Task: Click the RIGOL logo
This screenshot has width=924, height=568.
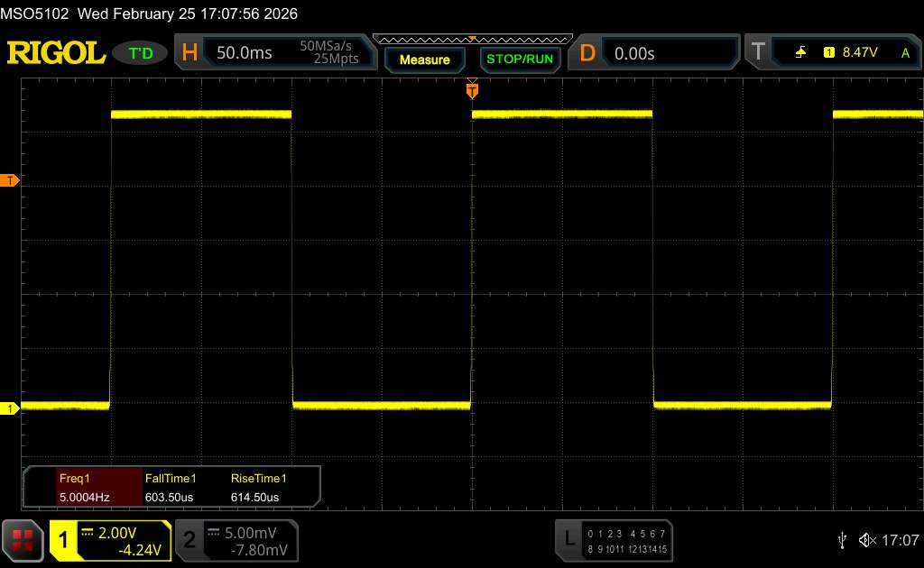Action: pos(56,53)
